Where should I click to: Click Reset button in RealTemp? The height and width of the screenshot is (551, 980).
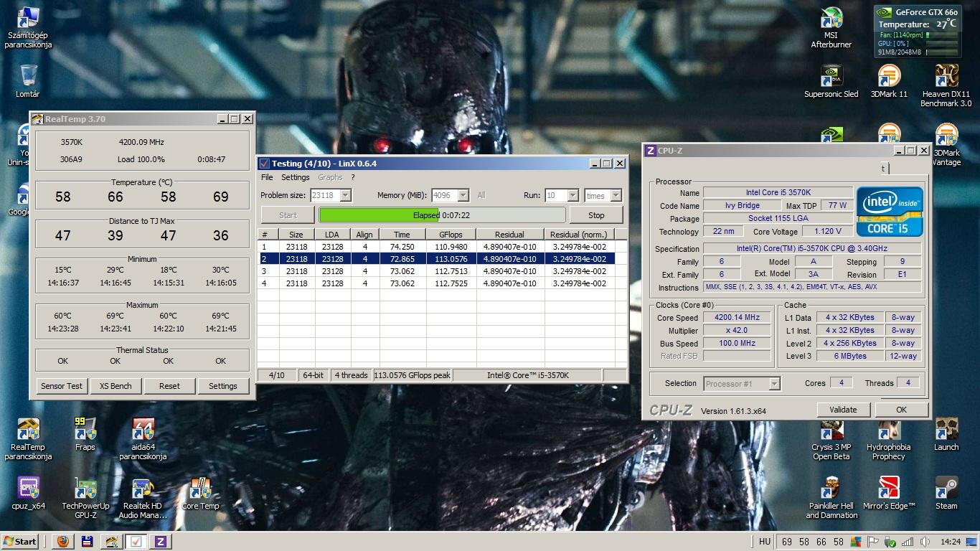(x=169, y=385)
